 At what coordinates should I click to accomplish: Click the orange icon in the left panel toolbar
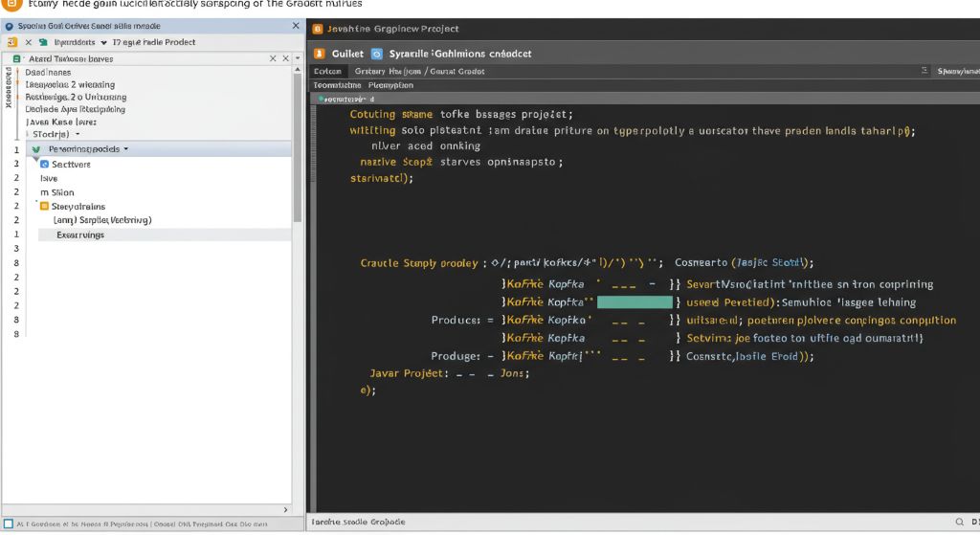pyautogui.click(x=11, y=42)
